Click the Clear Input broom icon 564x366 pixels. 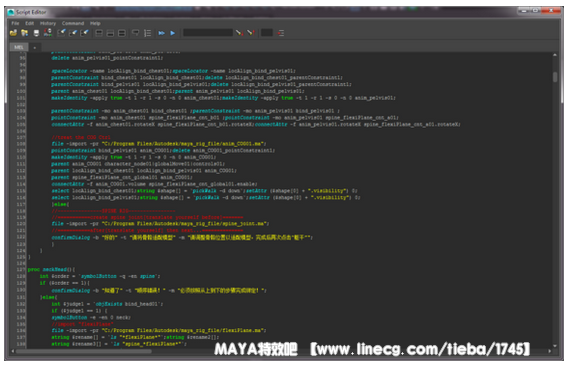[73, 33]
